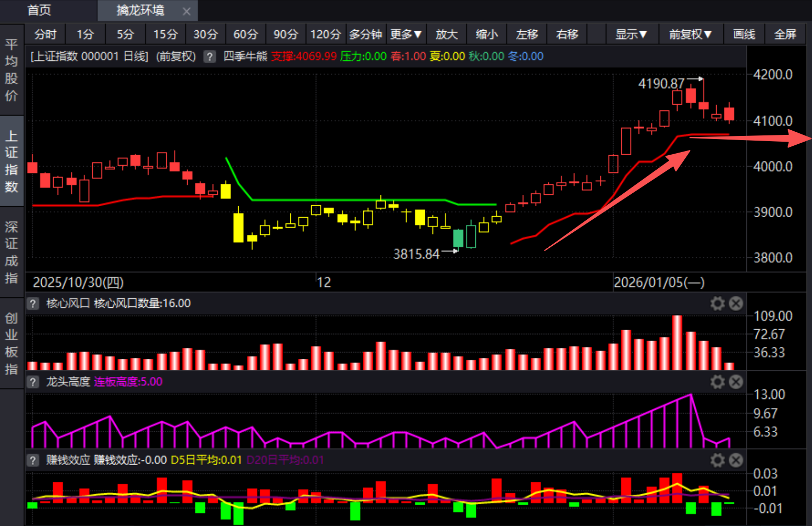Click the 2026/01/05(一) date label
This screenshot has height=526, width=812.
pos(659,283)
